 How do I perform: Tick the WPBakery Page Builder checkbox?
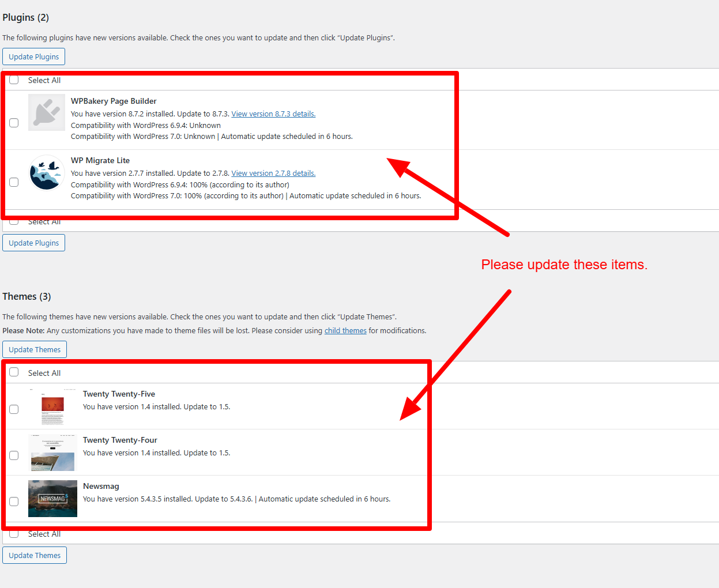point(14,123)
